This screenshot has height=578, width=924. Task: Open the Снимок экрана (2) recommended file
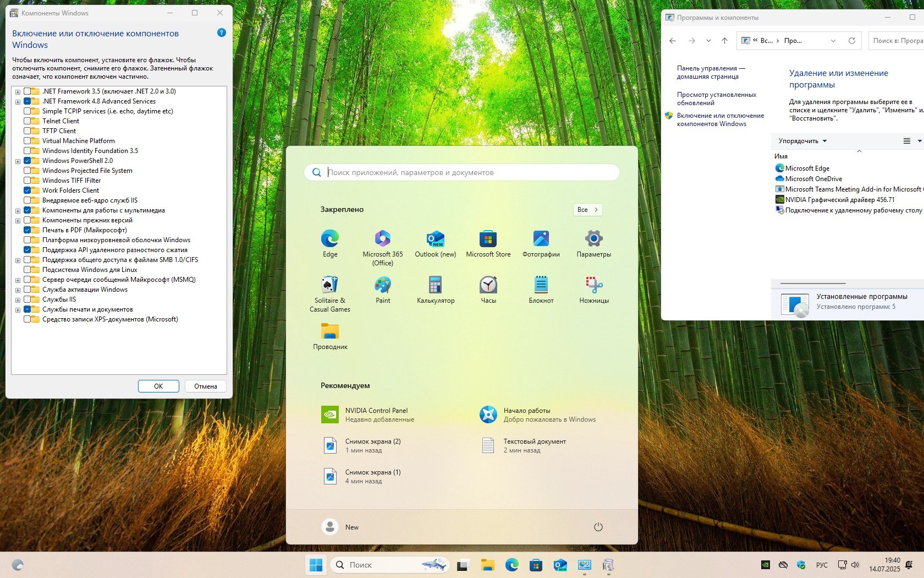pyautogui.click(x=372, y=445)
